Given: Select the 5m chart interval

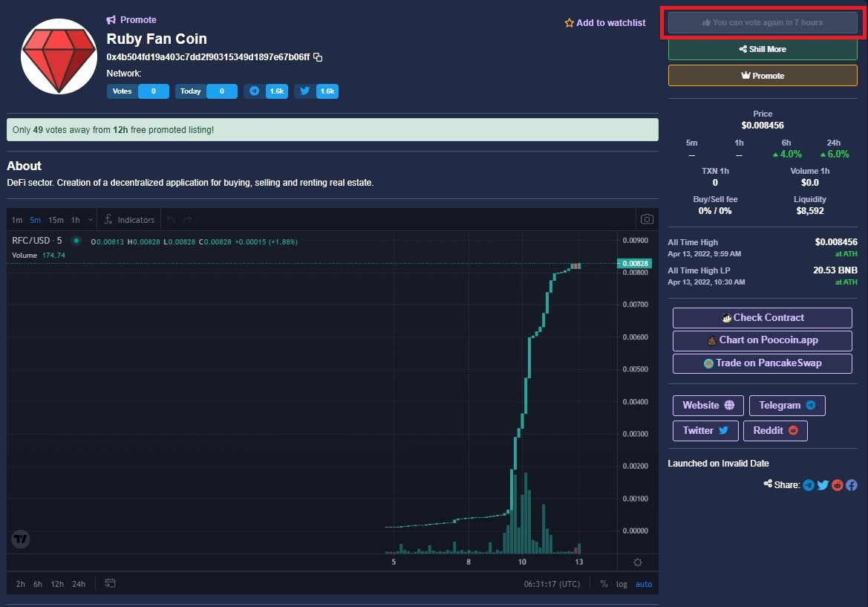Looking at the screenshot, I should point(36,221).
